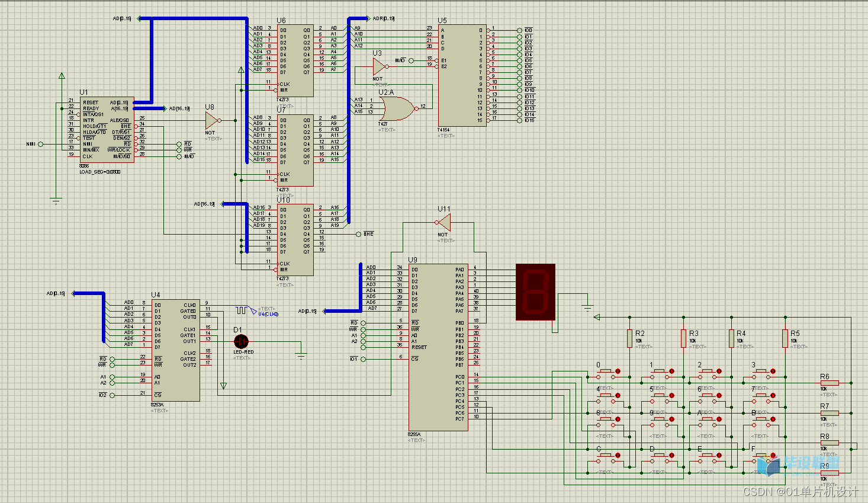The width and height of the screenshot is (868, 503).
Task: Select resistor R7
Action: [830, 413]
